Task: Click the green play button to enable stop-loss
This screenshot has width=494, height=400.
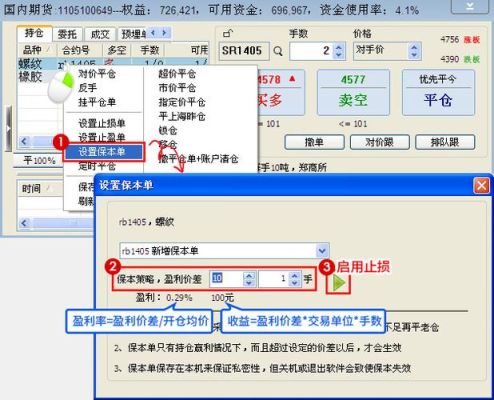Action: click(x=339, y=283)
